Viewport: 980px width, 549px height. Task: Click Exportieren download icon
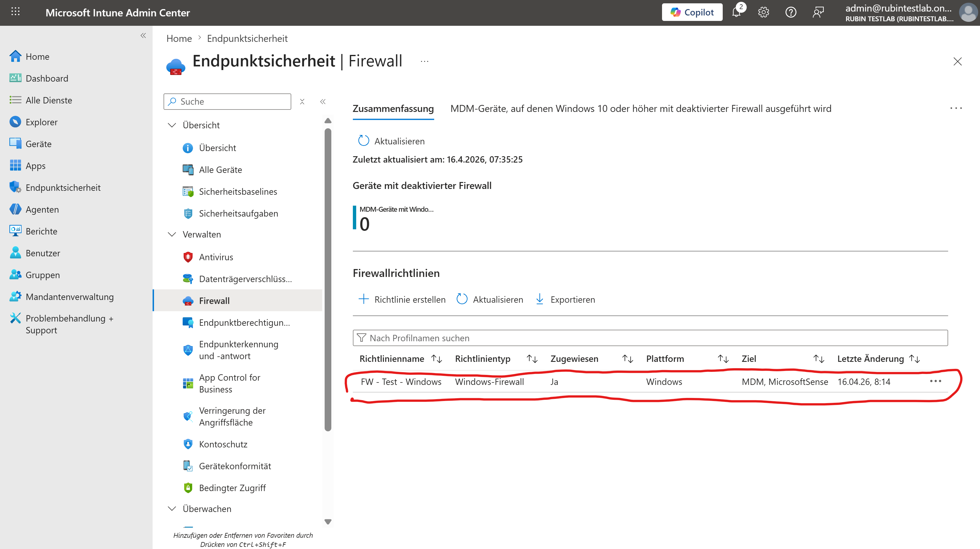tap(539, 300)
